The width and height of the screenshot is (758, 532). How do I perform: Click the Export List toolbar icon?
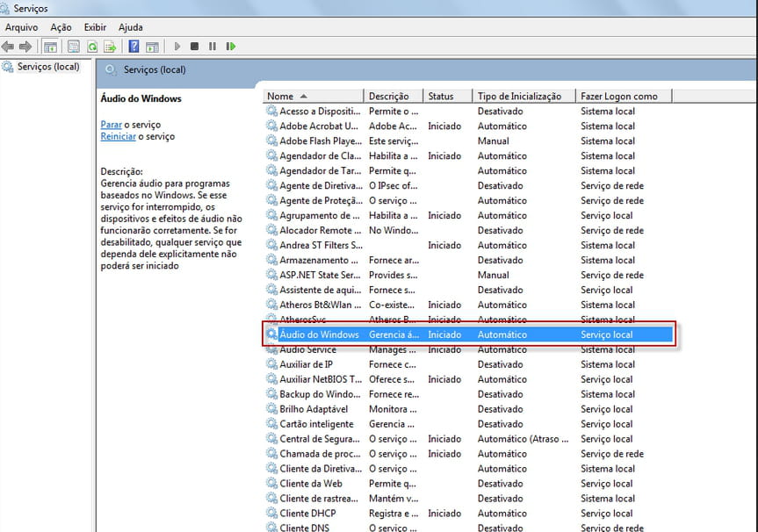110,47
